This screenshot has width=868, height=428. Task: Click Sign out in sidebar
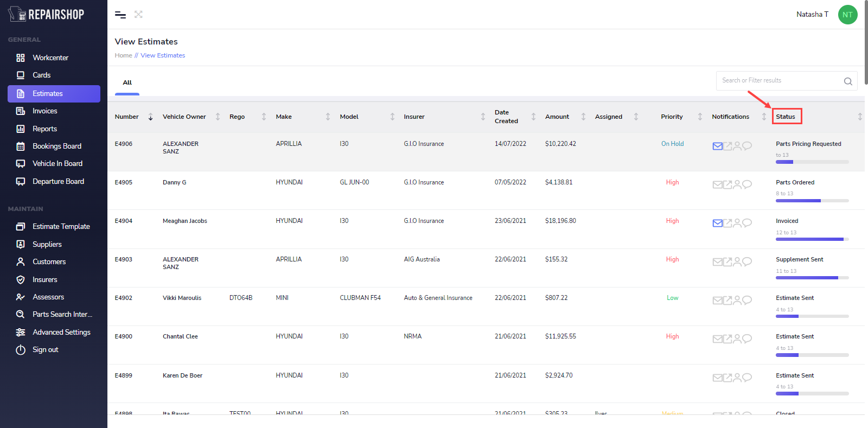tap(45, 350)
